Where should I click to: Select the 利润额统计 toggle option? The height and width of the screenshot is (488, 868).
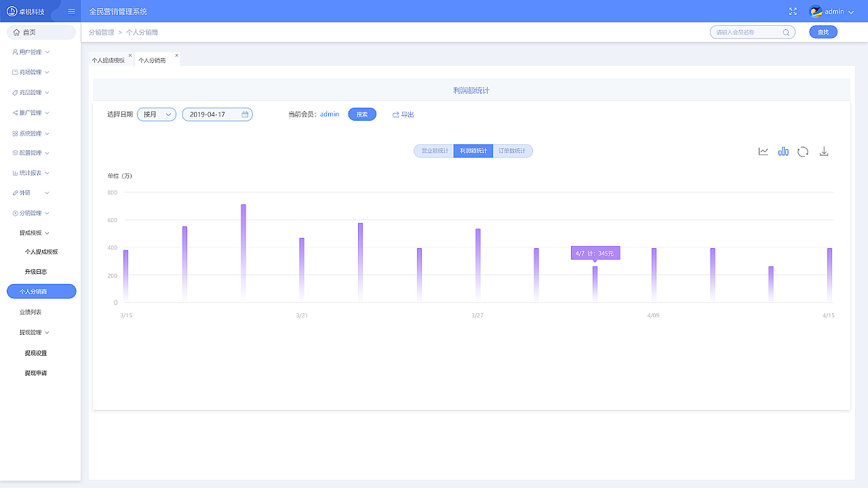click(473, 151)
